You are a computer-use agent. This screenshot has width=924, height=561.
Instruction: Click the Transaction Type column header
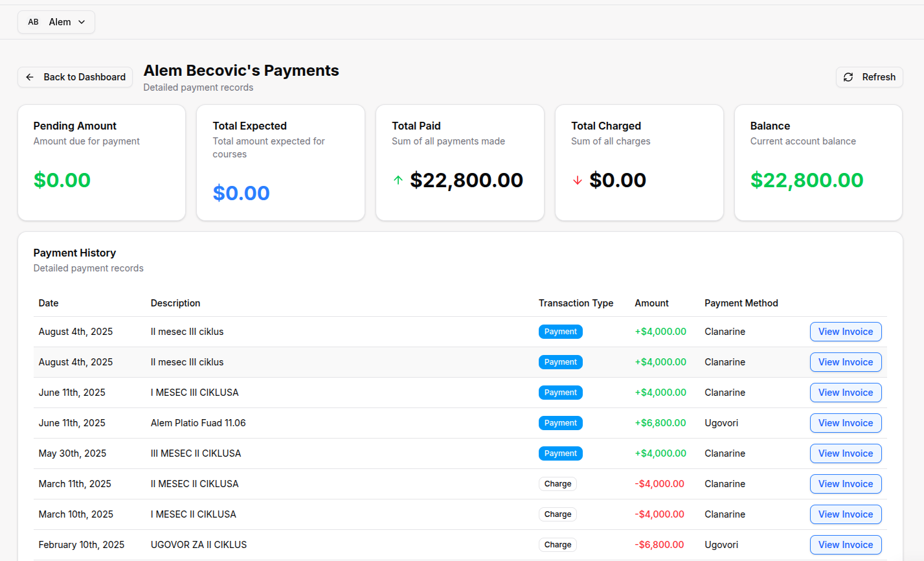tap(576, 303)
